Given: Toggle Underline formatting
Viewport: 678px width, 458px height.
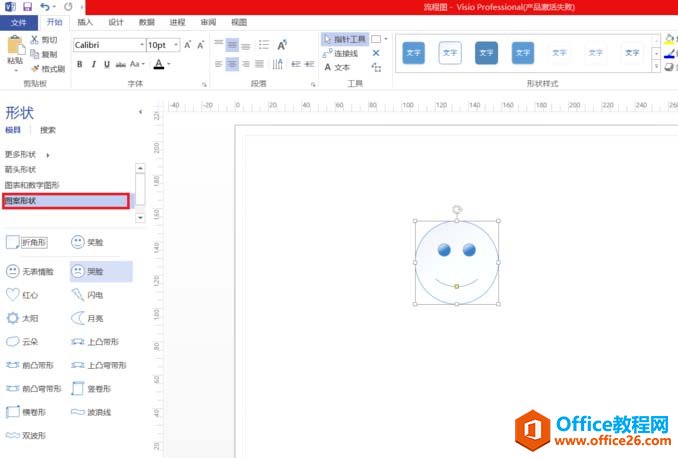Looking at the screenshot, I should [x=106, y=64].
